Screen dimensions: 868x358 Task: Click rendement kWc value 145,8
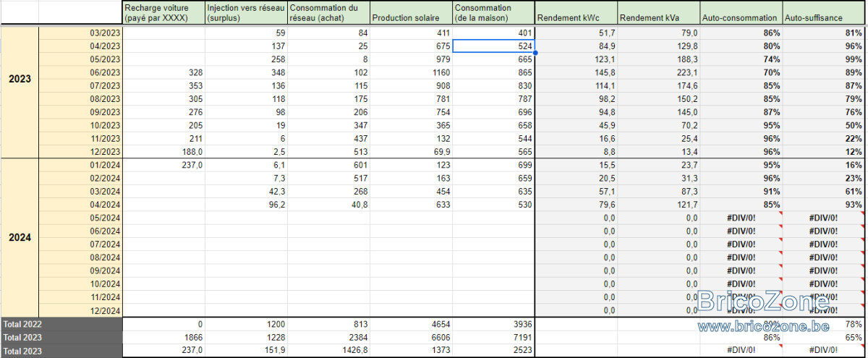pyautogui.click(x=576, y=72)
